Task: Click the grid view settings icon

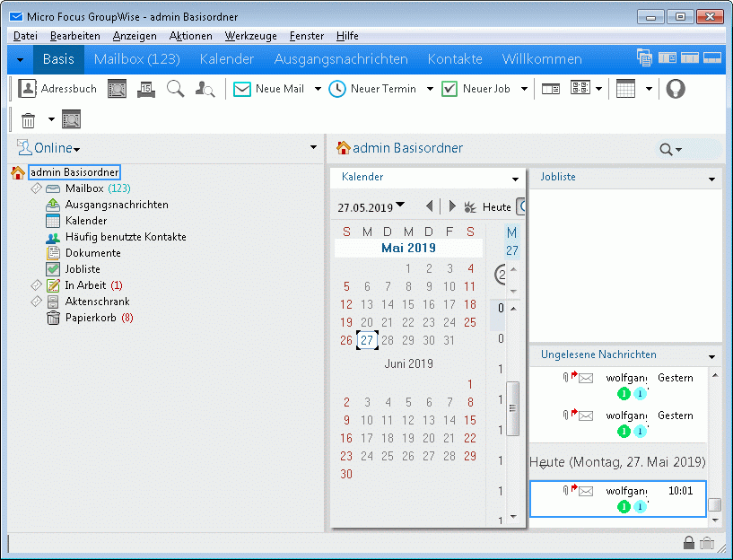Action: 580,88
